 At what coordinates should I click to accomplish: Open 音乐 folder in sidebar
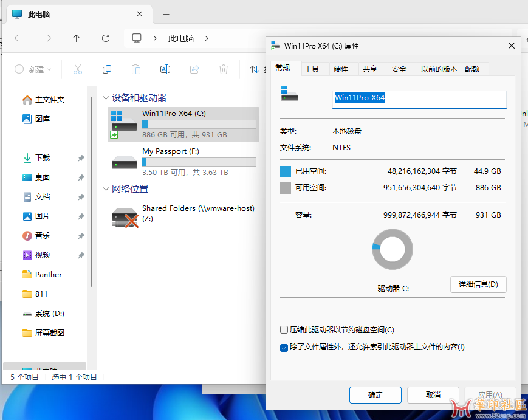coord(36,235)
